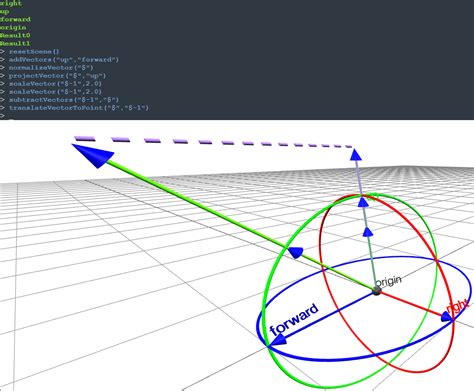The width and height of the screenshot is (474, 391).
Task: Select the 'Result1' console entry
Action: tap(15, 43)
